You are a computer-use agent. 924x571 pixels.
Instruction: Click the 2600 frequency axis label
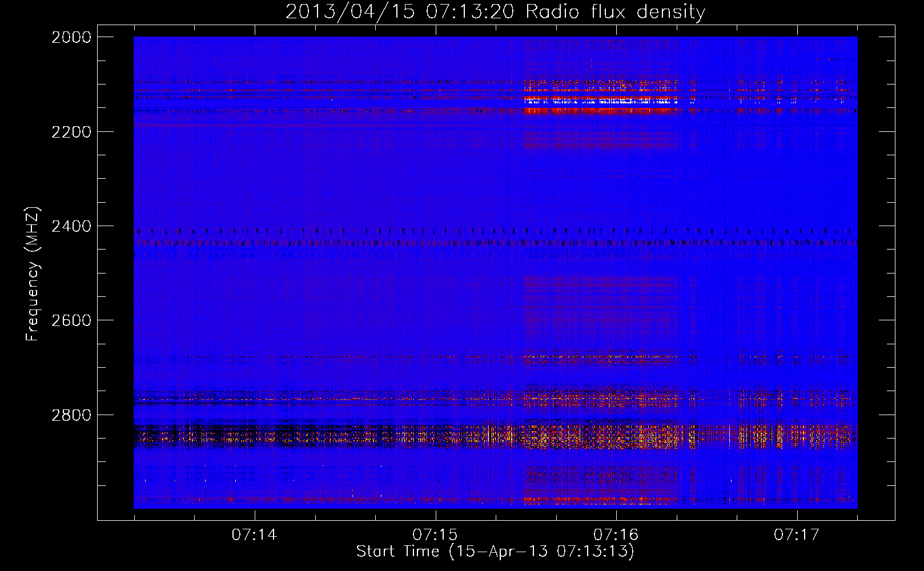click(x=71, y=320)
